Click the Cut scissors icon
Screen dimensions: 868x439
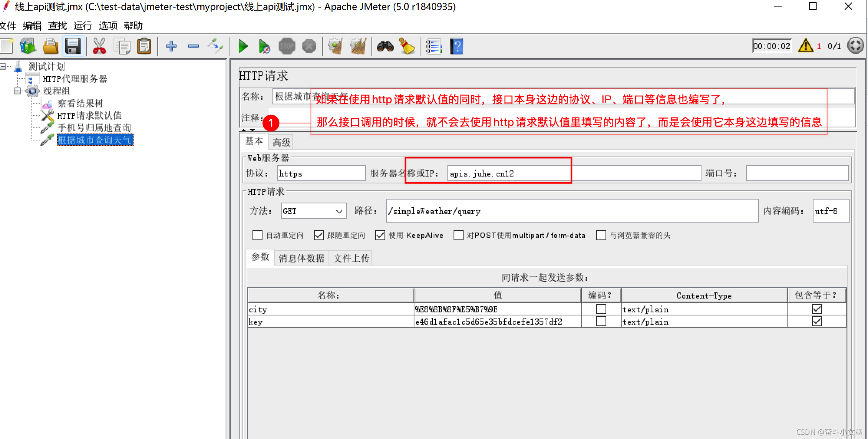coord(99,46)
